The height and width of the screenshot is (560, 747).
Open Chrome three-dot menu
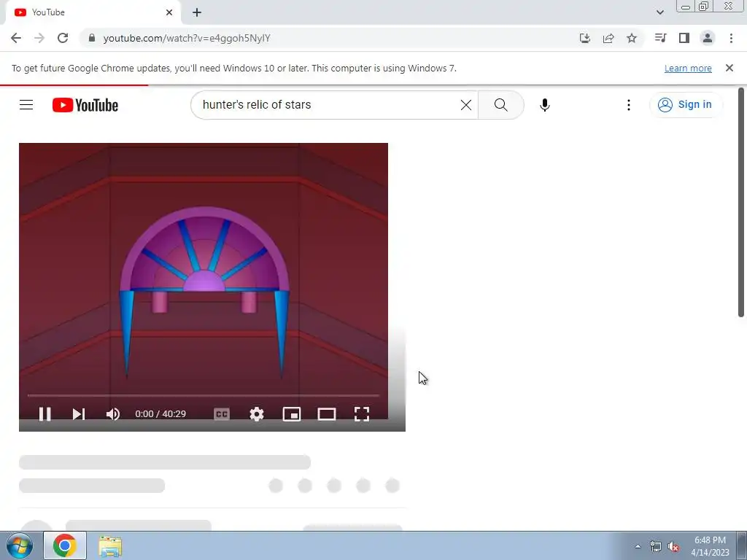731,38
